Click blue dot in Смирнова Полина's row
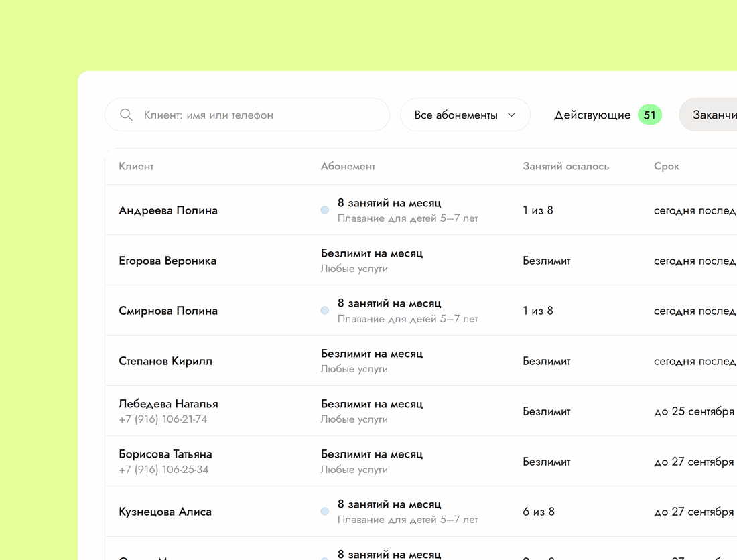 [x=325, y=311]
